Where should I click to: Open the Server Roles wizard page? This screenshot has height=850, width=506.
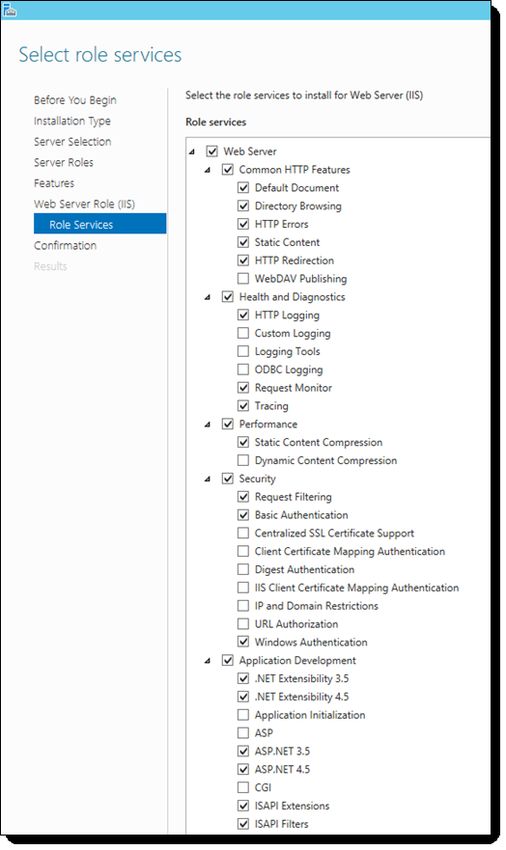click(x=63, y=163)
